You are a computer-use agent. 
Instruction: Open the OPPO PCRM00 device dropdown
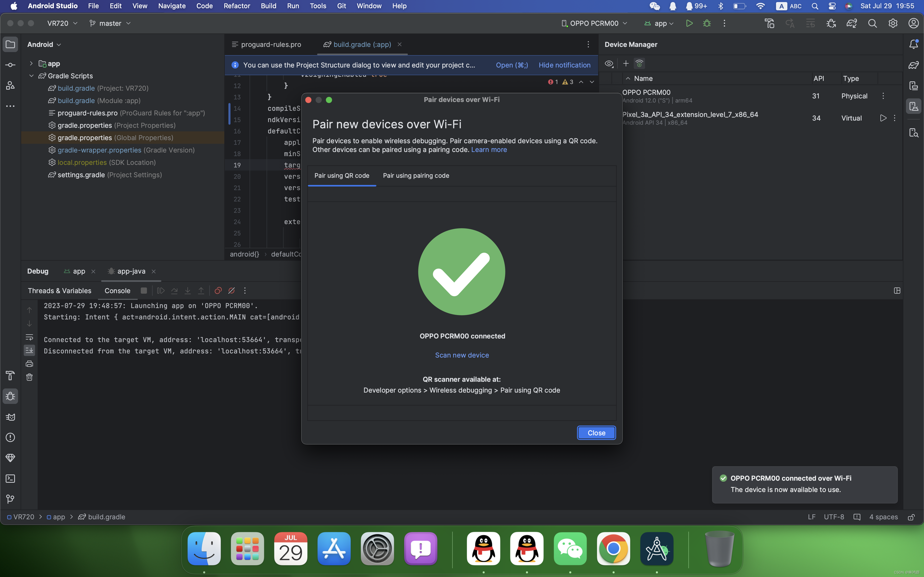pos(595,23)
